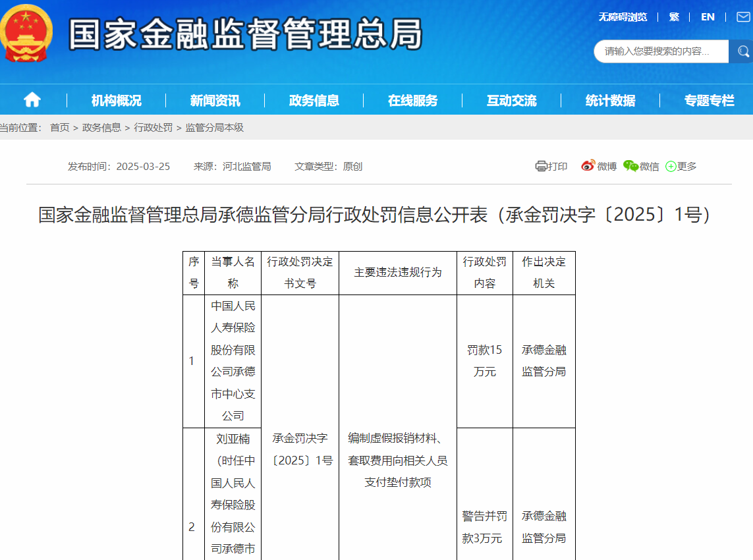The width and height of the screenshot is (753, 560).
Task: Click table header 行政处罚决定书文号
Action: (300, 272)
